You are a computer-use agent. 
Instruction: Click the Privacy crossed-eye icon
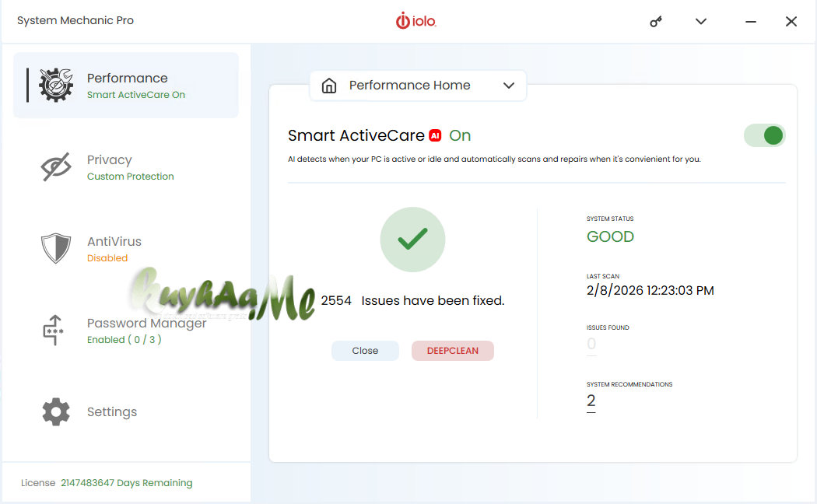click(x=56, y=166)
